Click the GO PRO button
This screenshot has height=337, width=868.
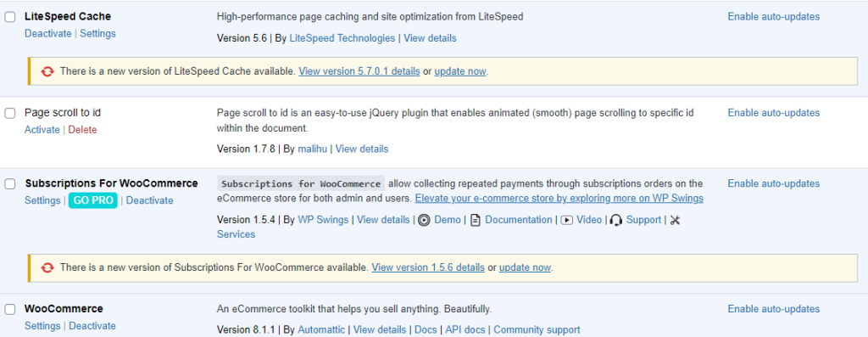[93, 200]
